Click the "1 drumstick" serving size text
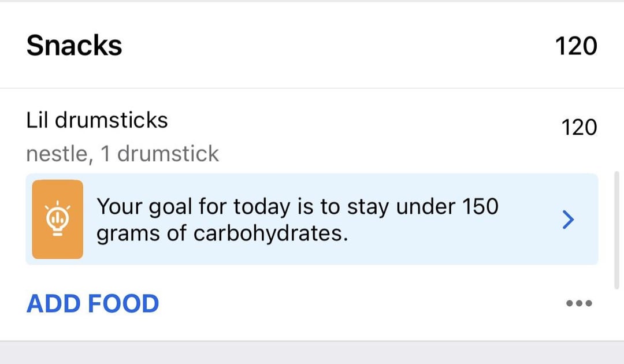This screenshot has height=364, width=624. click(160, 154)
